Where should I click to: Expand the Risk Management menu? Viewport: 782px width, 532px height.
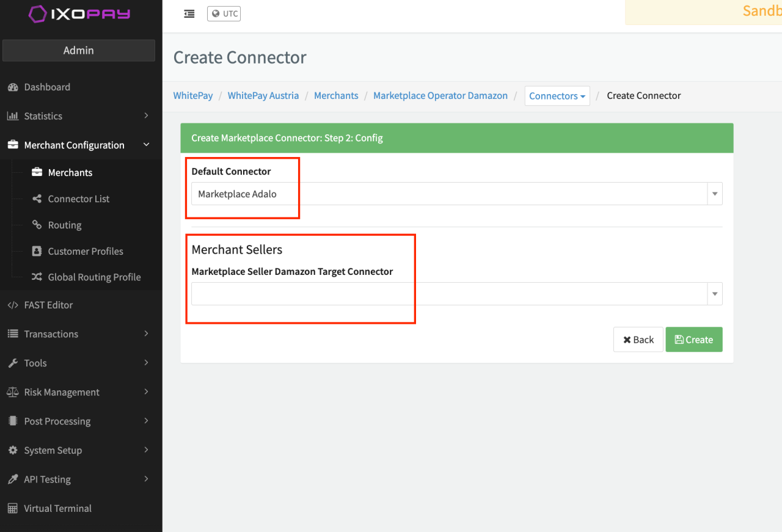(146, 392)
